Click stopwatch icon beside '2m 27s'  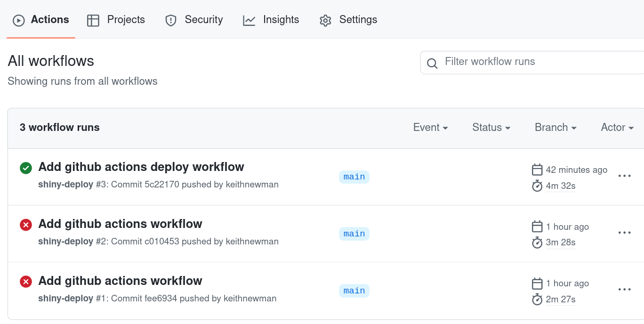[537, 300]
